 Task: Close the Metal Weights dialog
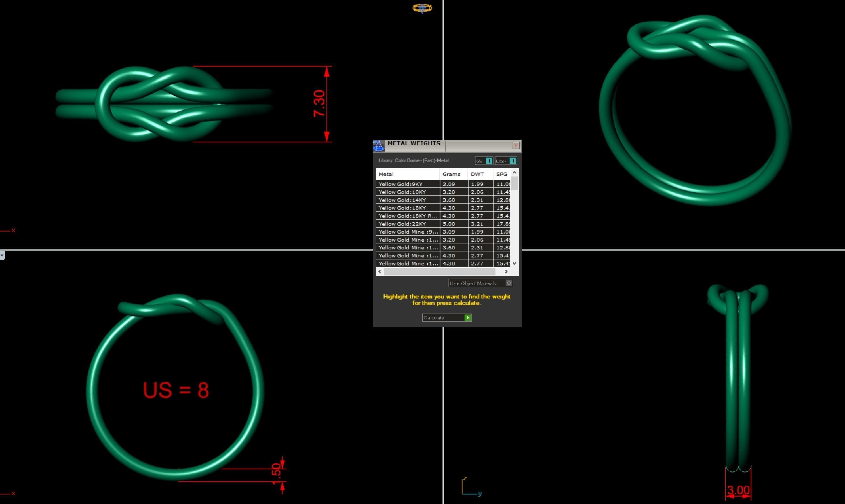[x=516, y=146]
